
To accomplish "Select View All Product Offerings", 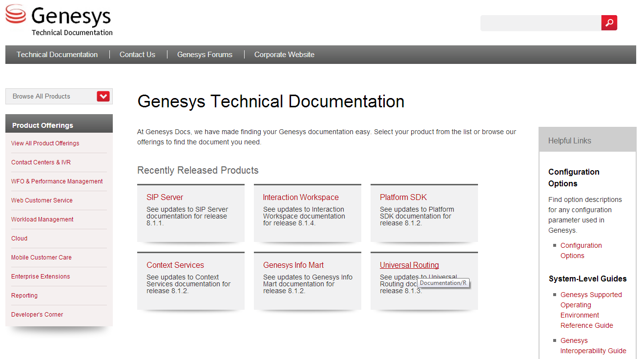I will click(45, 143).
